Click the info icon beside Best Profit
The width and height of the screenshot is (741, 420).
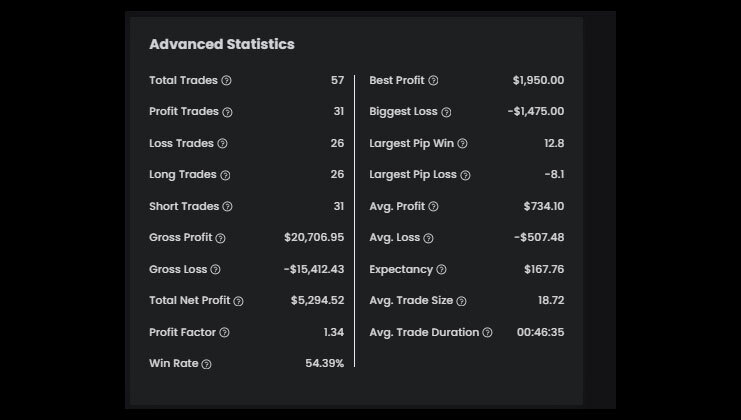[433, 81]
